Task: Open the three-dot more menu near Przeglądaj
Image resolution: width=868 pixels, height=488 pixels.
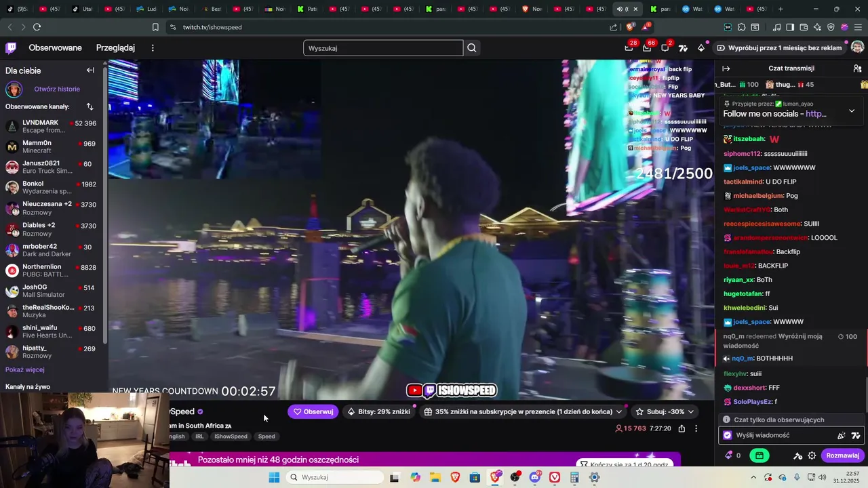Action: click(153, 48)
